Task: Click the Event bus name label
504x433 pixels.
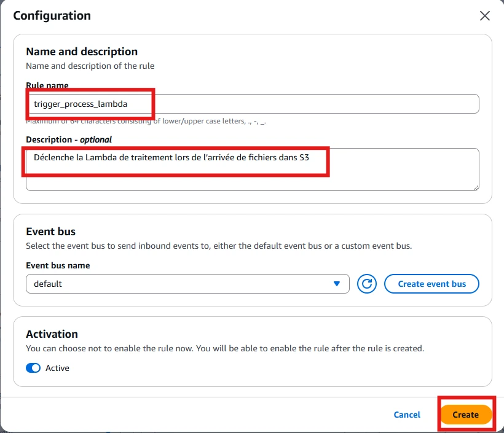Action: [58, 265]
